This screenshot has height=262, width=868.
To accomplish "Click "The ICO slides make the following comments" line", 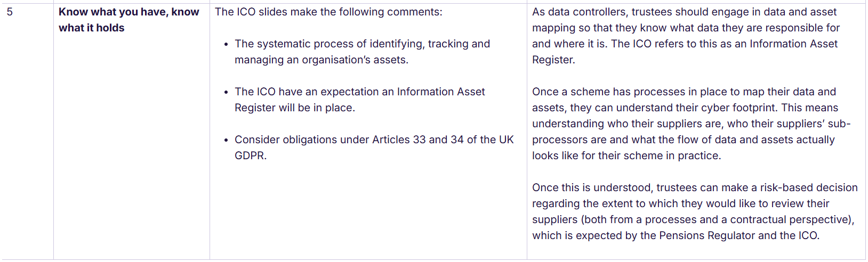I will click(328, 12).
